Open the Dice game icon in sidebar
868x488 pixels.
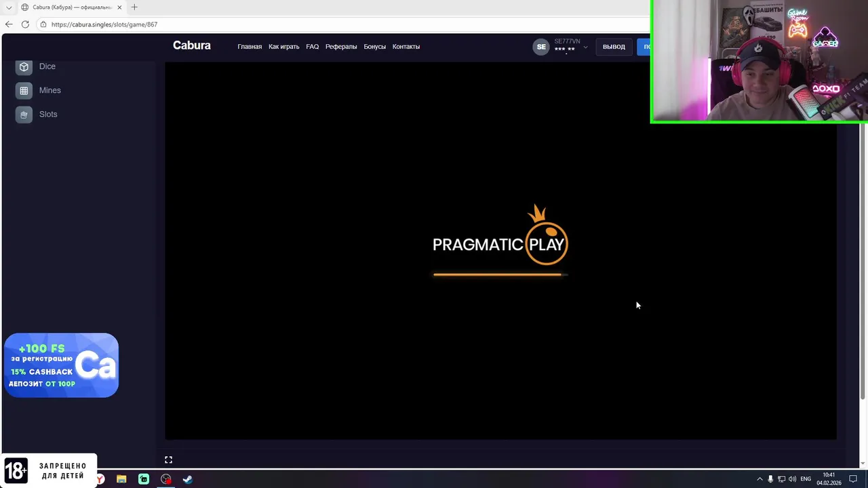(x=24, y=66)
